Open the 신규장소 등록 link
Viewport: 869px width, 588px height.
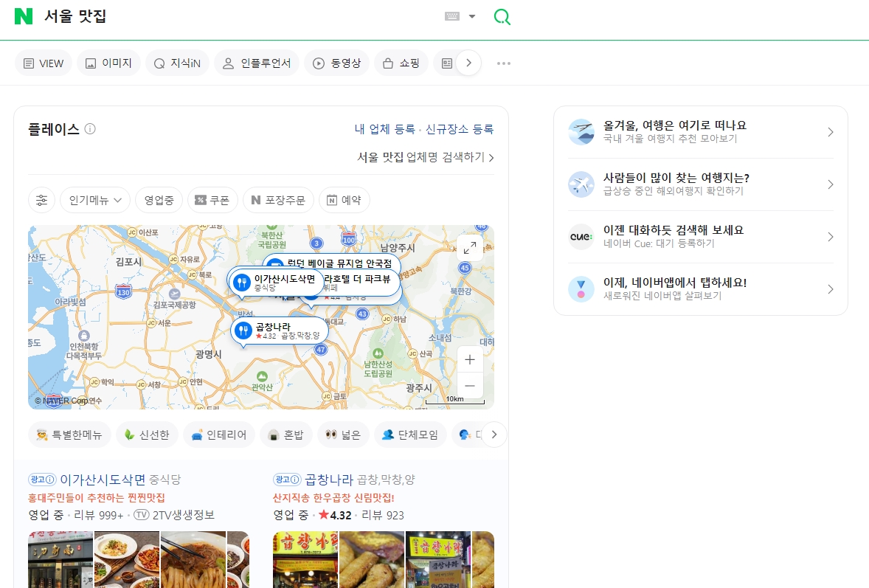461,128
